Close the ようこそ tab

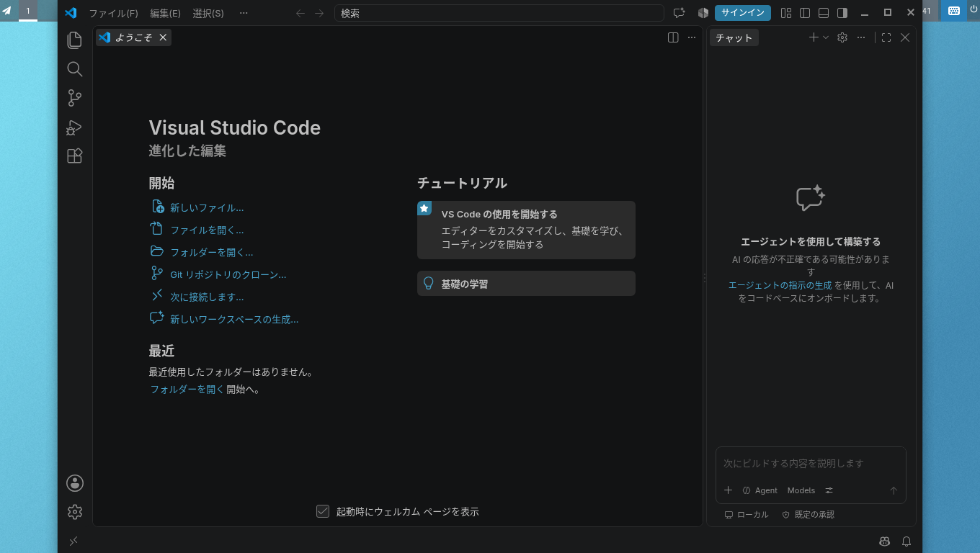click(x=163, y=37)
